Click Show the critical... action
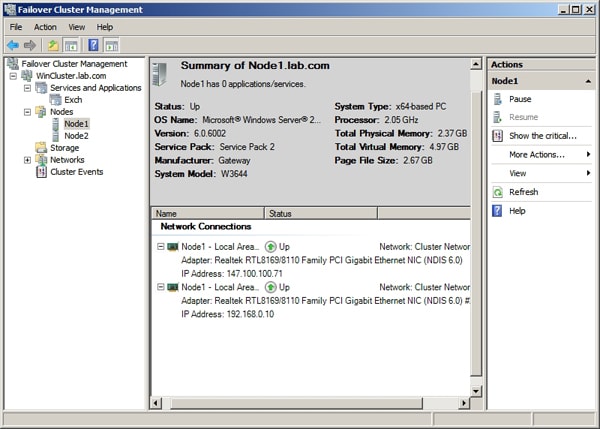 tap(543, 136)
